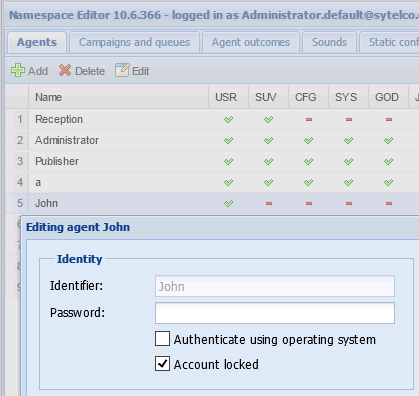Select the John agent name
The image size is (419, 396).
(x=46, y=203)
